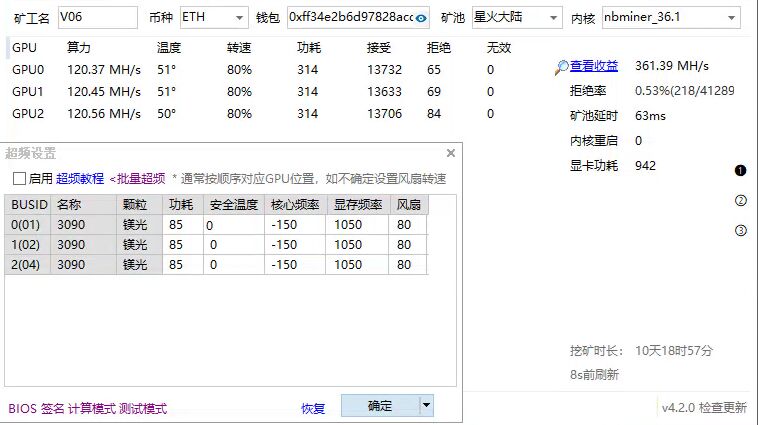Click the 风扇 cell of row 1(02)
Screen dimensions: 758x425
408,245
